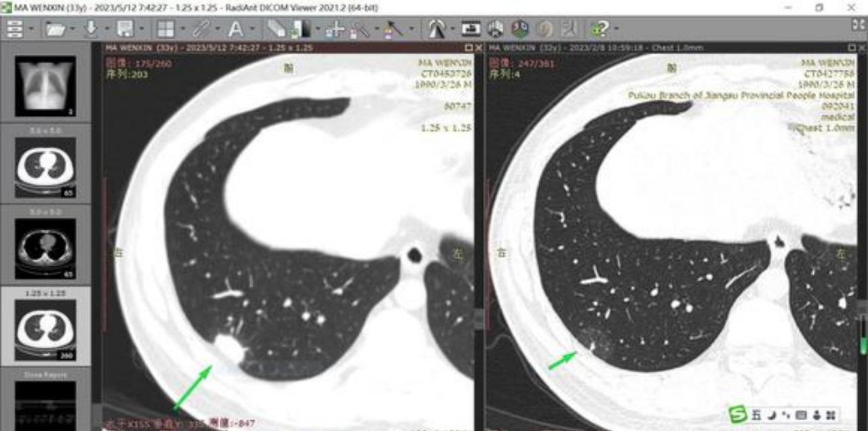
Task: Expand dropdown arrow beside chain sync icon
Action: (218, 29)
